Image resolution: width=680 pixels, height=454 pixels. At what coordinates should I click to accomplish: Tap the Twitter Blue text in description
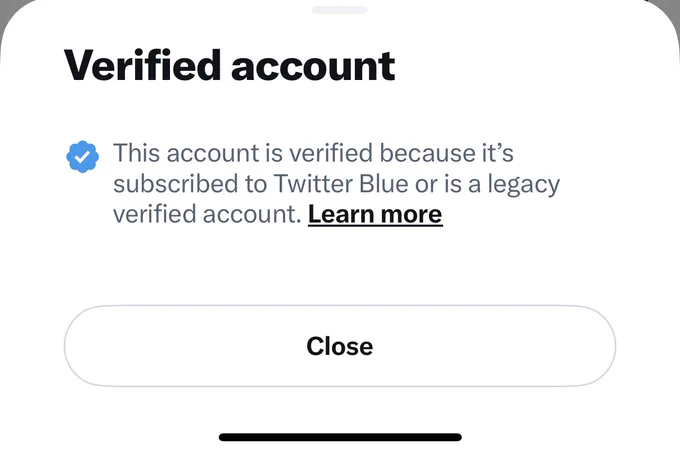[x=341, y=183]
